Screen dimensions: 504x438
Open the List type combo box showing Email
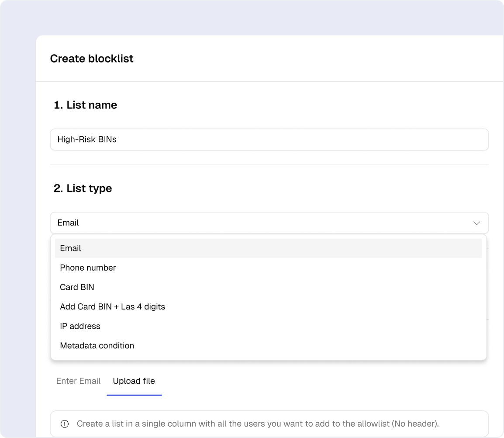click(262, 223)
